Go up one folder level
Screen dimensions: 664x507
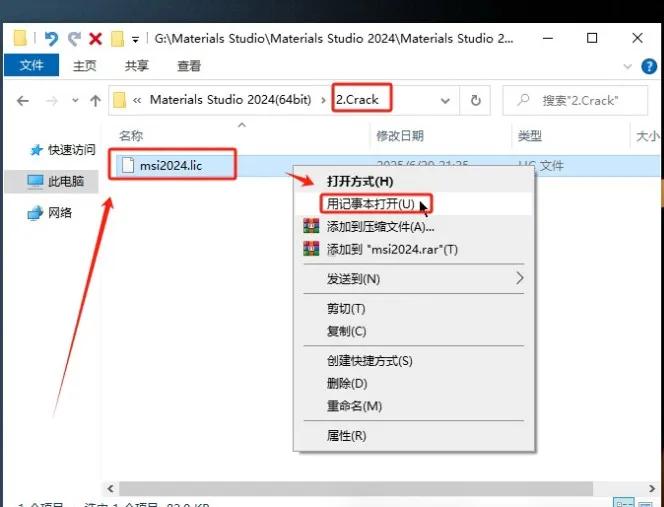click(95, 101)
